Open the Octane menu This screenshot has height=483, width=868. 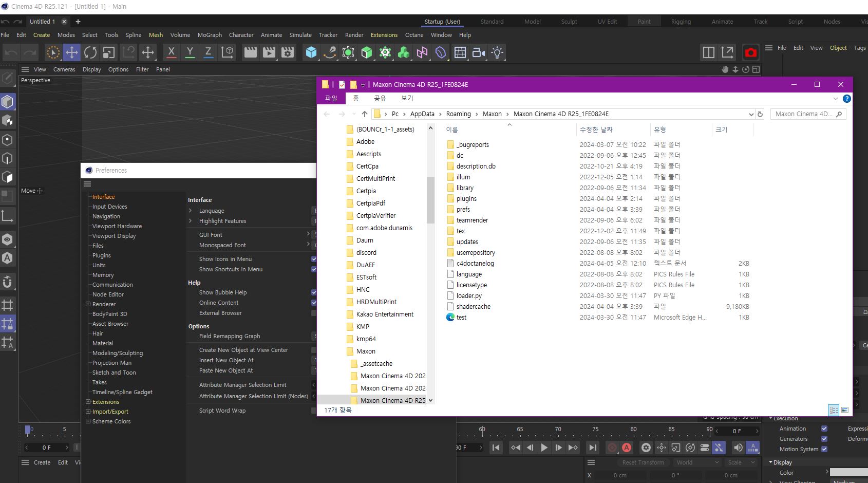pos(414,35)
